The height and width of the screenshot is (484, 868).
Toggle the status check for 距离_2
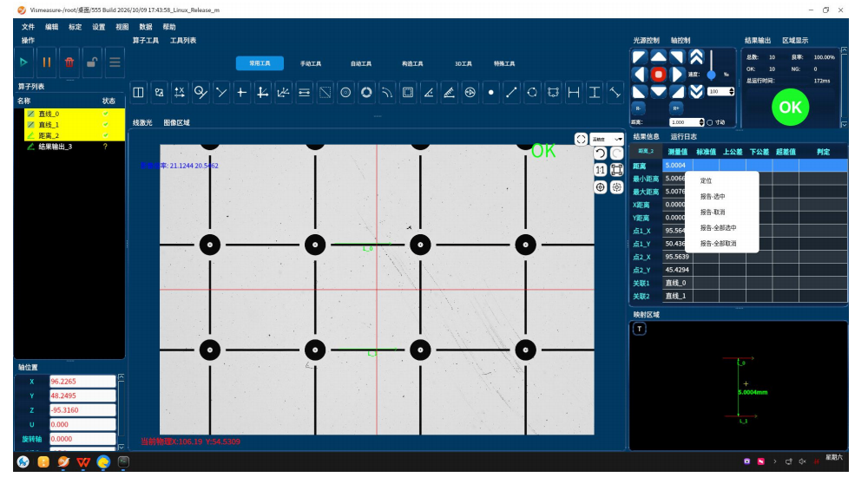[x=106, y=135]
